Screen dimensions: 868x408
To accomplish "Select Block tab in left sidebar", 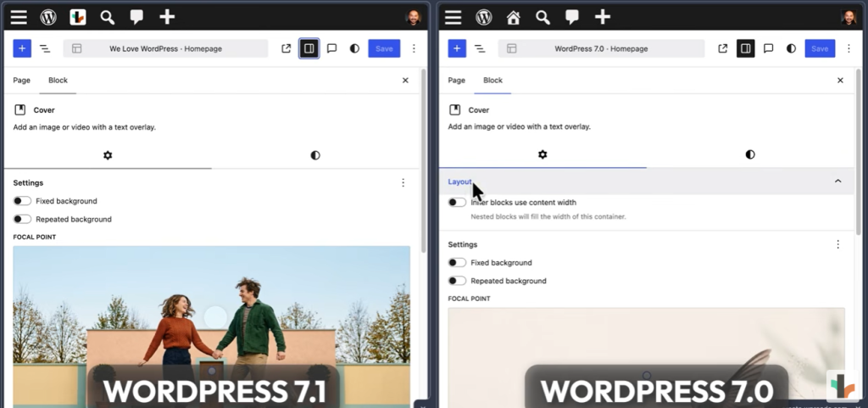I will pyautogui.click(x=58, y=81).
